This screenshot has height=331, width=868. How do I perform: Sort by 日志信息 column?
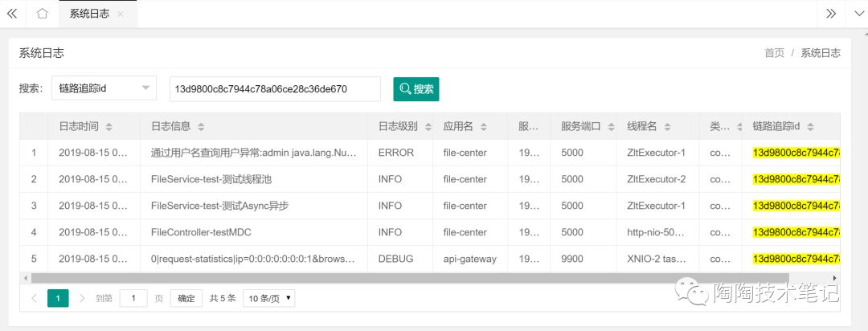[201, 127]
